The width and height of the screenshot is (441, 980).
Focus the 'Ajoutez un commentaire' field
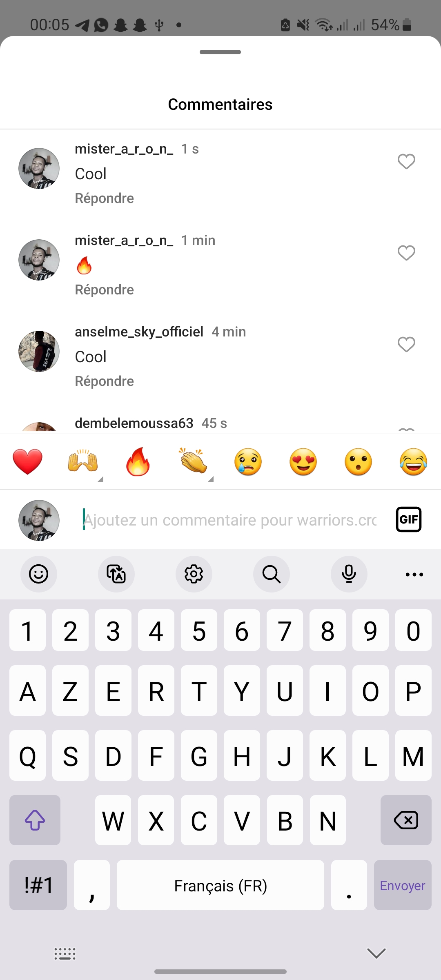pyautogui.click(x=230, y=520)
